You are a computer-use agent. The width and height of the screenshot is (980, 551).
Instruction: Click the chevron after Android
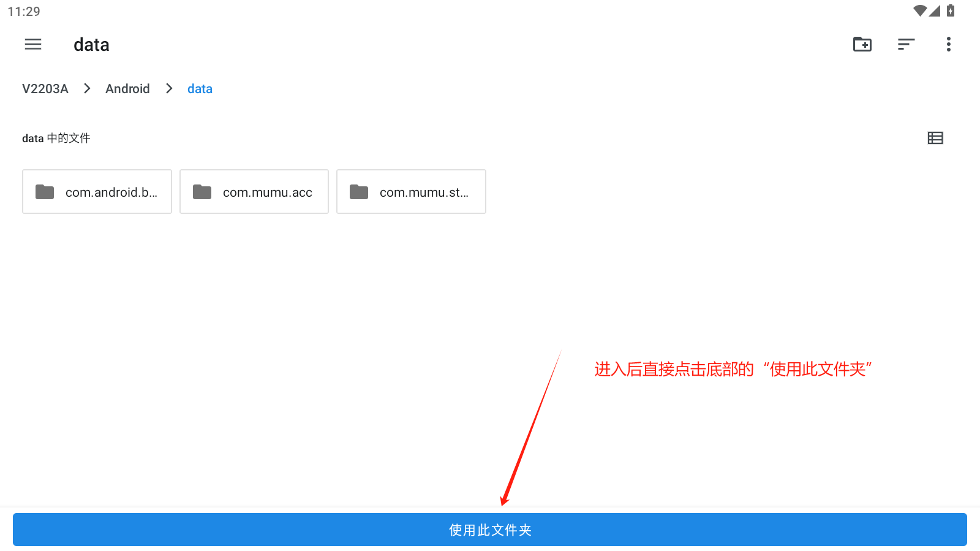pos(169,89)
